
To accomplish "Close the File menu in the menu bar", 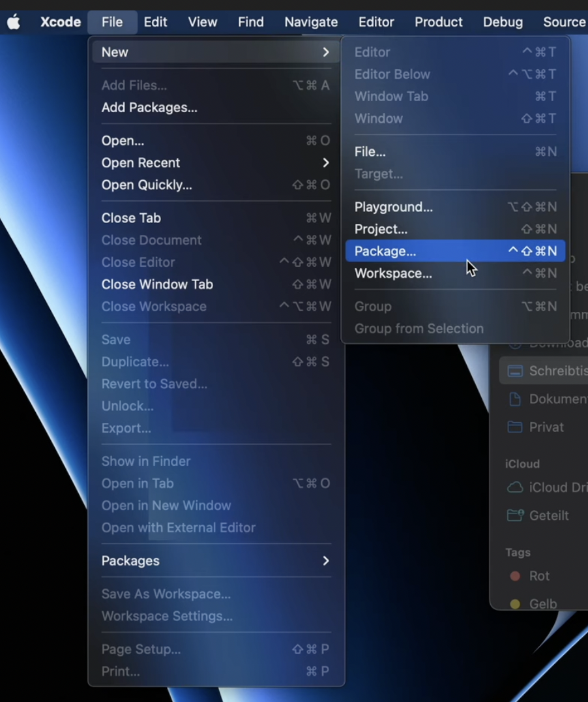I will click(x=112, y=22).
